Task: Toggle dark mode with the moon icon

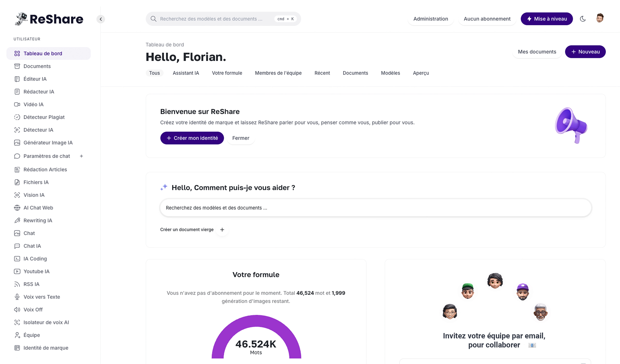Action: coord(583,19)
